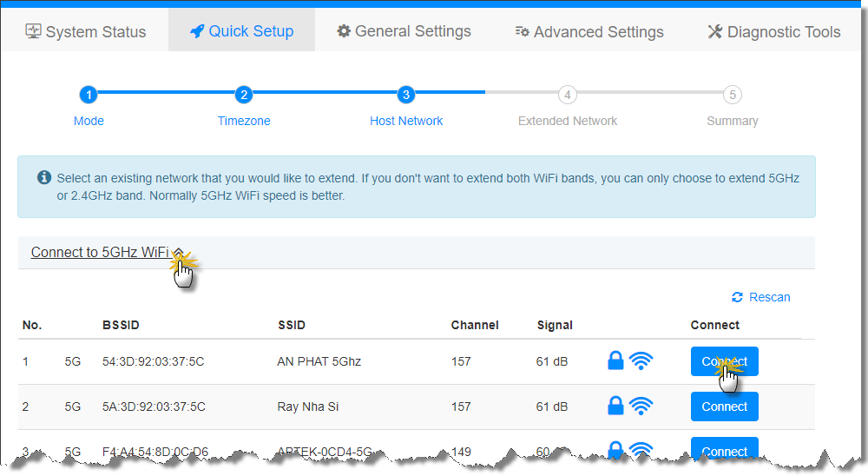This screenshot has width=868, height=476.
Task: Open the Diagnostic Tools tab
Action: point(773,32)
